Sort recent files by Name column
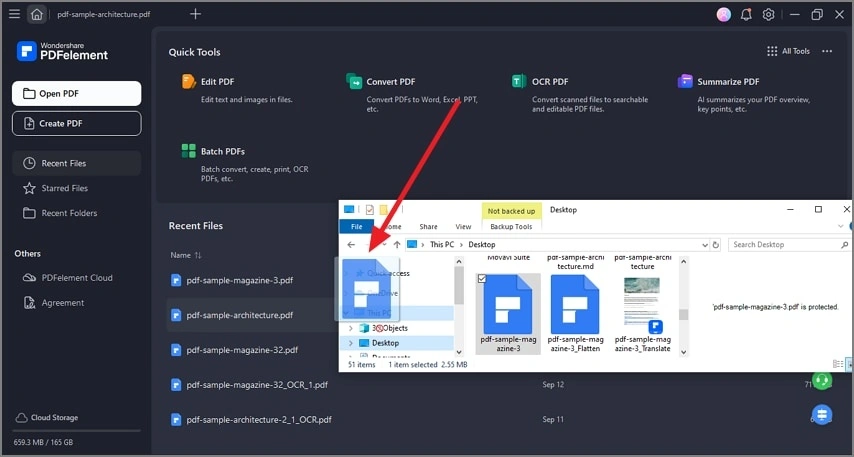Image resolution: width=854 pixels, height=457 pixels. pos(186,255)
